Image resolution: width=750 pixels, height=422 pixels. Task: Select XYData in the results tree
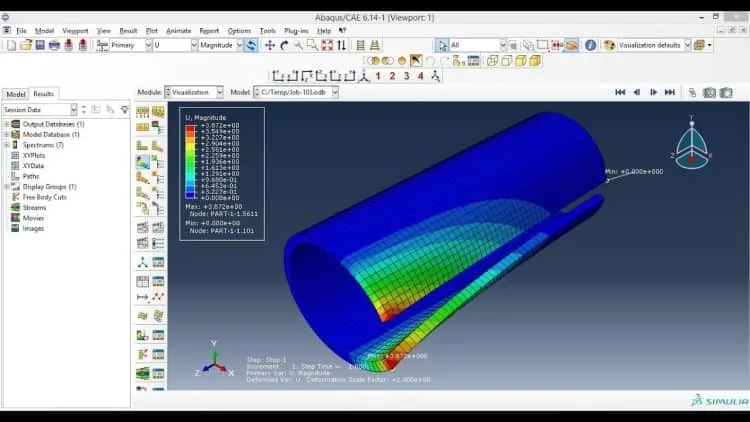pyautogui.click(x=33, y=166)
